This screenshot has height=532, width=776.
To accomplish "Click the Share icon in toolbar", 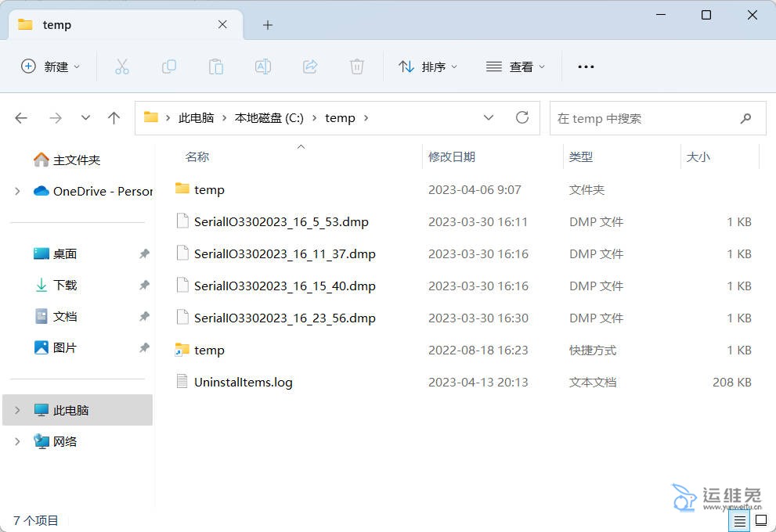I will pyautogui.click(x=310, y=66).
